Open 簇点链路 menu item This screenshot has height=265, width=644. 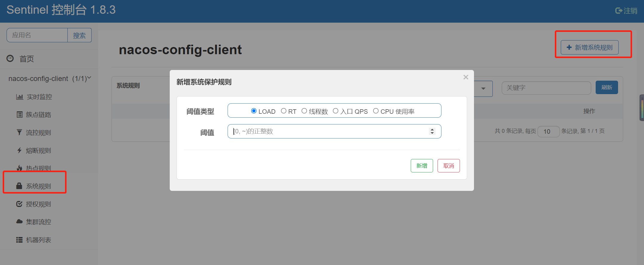[x=39, y=115]
